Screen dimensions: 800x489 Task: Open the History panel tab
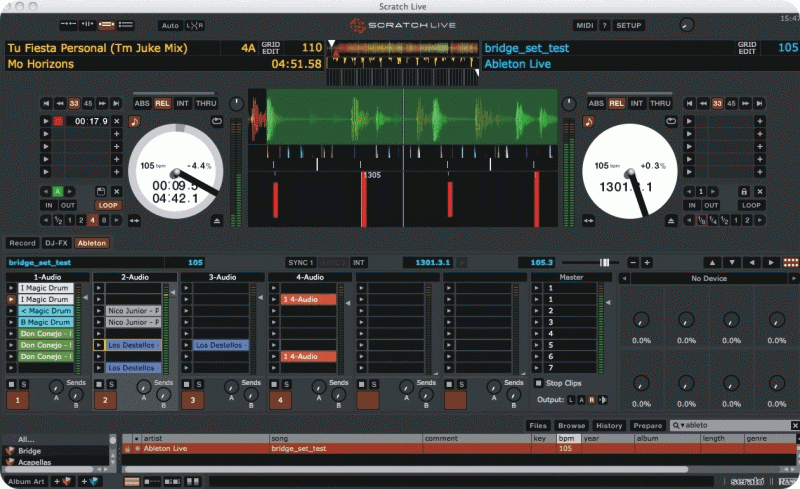tap(609, 426)
